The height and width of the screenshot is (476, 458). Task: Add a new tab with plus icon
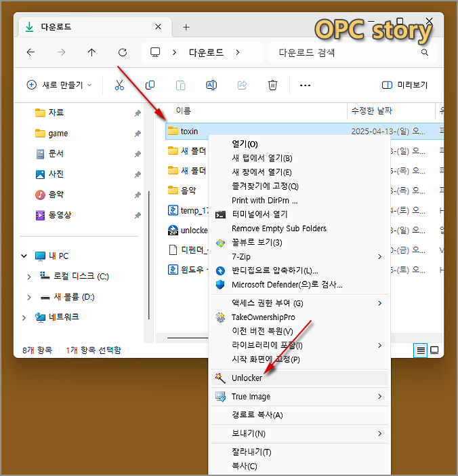186,27
